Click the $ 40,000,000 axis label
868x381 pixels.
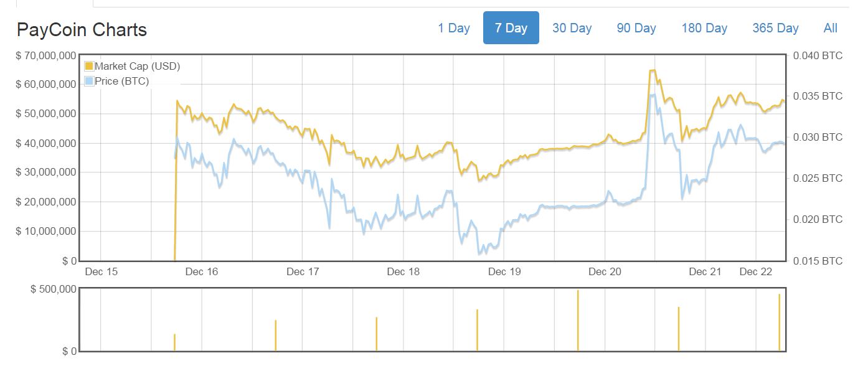coord(46,143)
